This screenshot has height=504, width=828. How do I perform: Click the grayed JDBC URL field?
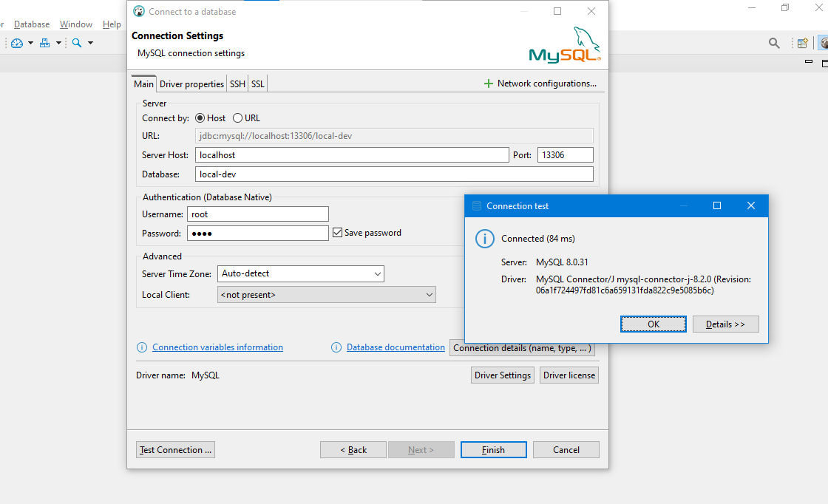tap(395, 136)
